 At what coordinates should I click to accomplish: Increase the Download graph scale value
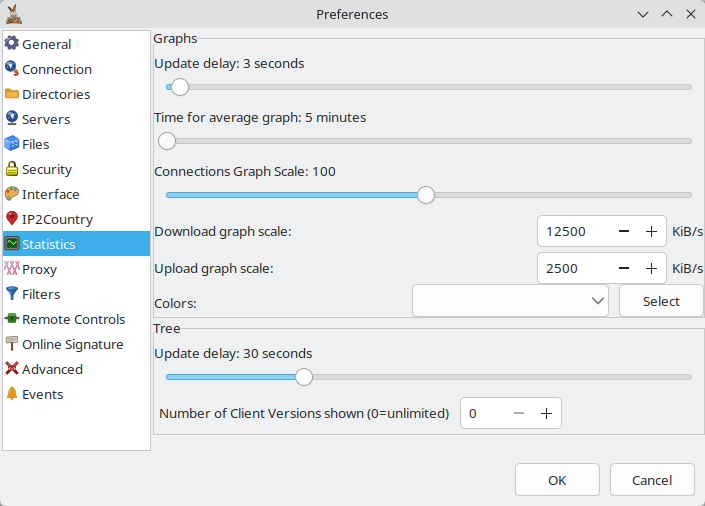pyautogui.click(x=651, y=231)
